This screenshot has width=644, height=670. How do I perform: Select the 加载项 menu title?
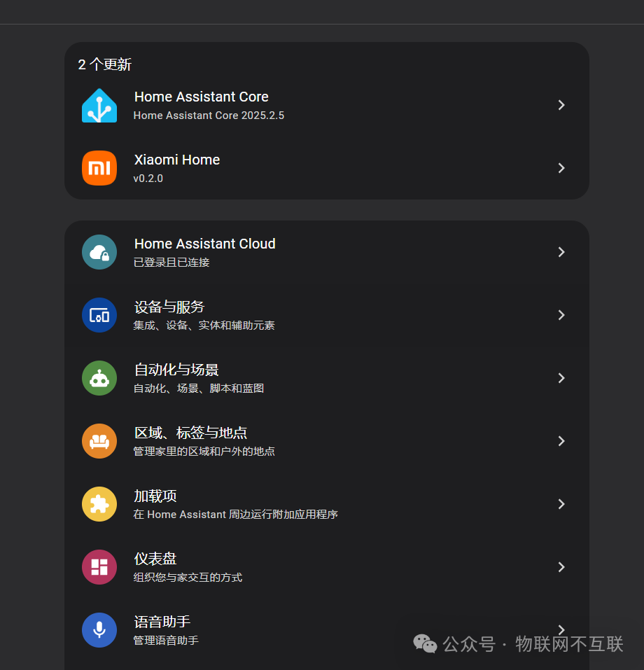(x=155, y=496)
